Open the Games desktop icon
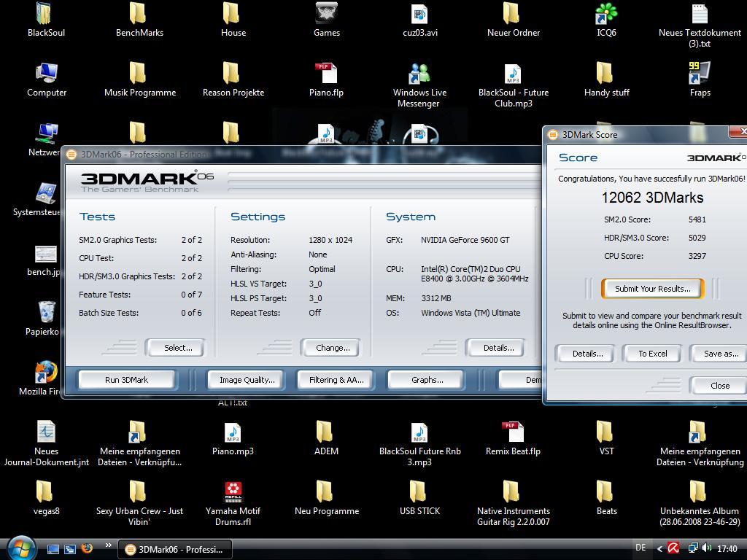 (326, 19)
